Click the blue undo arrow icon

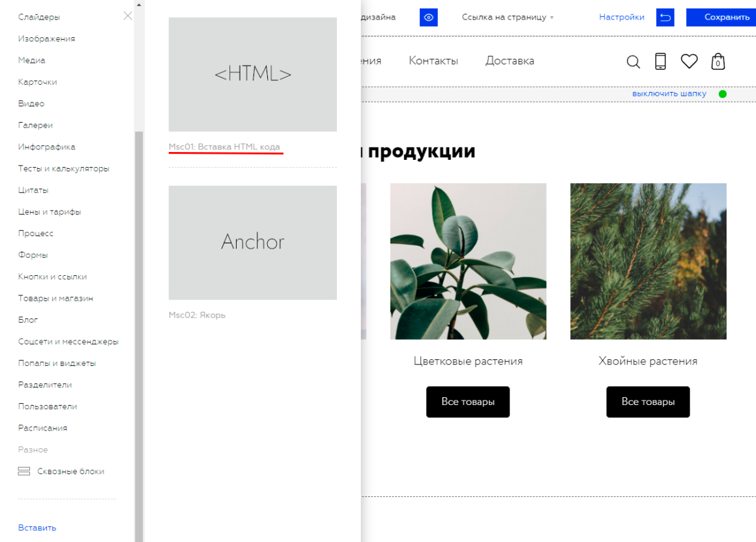[x=665, y=18]
